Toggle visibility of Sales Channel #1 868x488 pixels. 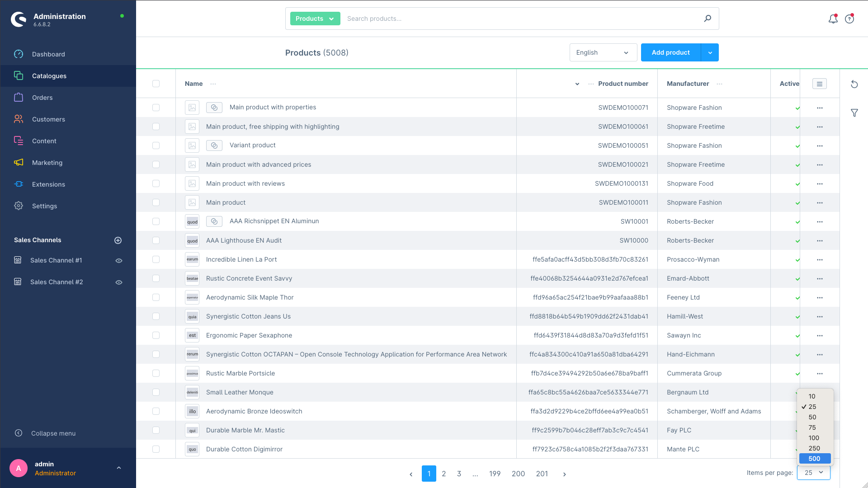pos(118,260)
